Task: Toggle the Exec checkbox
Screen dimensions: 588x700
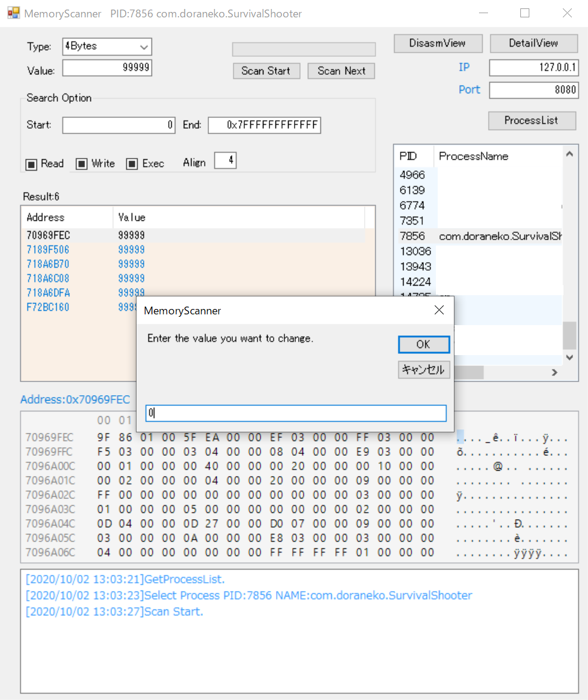Action: pyautogui.click(x=132, y=164)
